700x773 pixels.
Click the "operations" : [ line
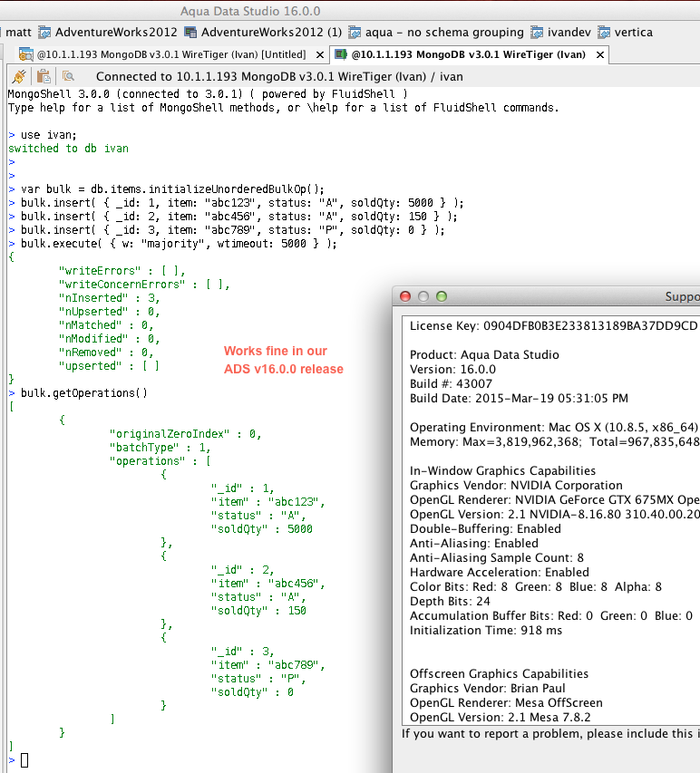[x=160, y=461]
